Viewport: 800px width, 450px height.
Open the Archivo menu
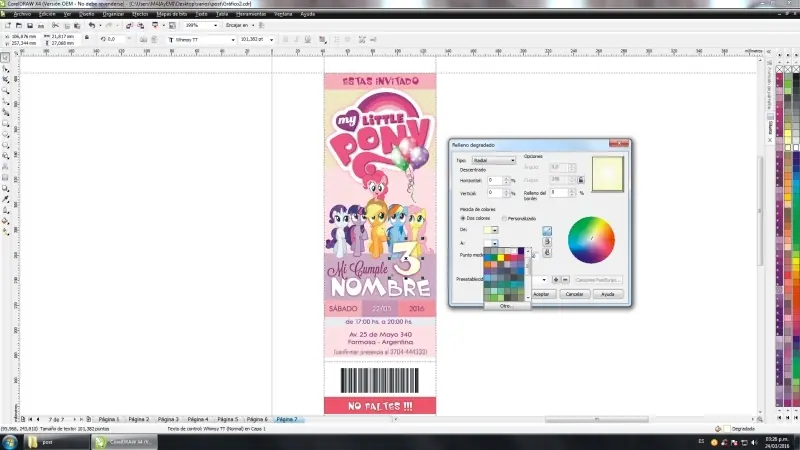(x=22, y=14)
